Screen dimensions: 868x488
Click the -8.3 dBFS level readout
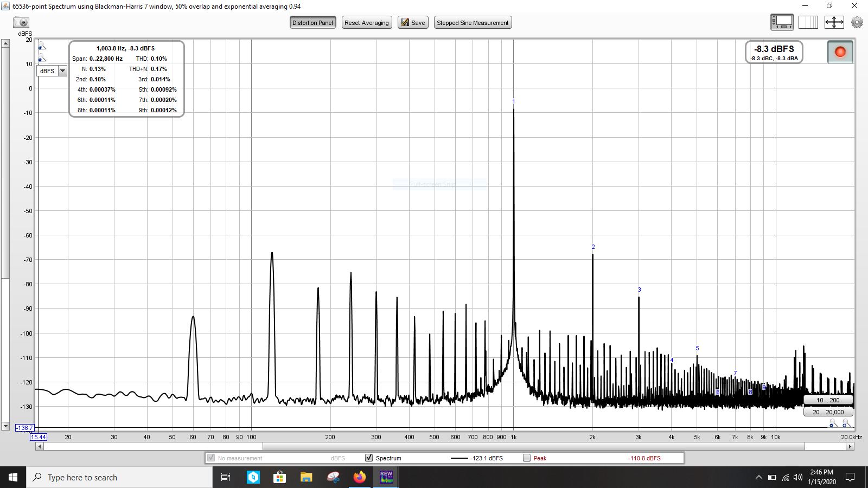coord(774,49)
